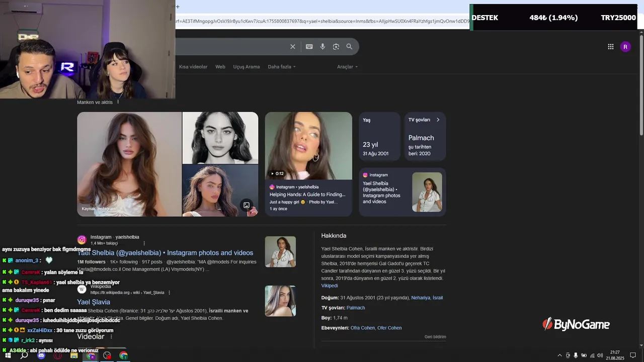
Task: Open the Wikipedia result thumbnail image
Action: 280,301
